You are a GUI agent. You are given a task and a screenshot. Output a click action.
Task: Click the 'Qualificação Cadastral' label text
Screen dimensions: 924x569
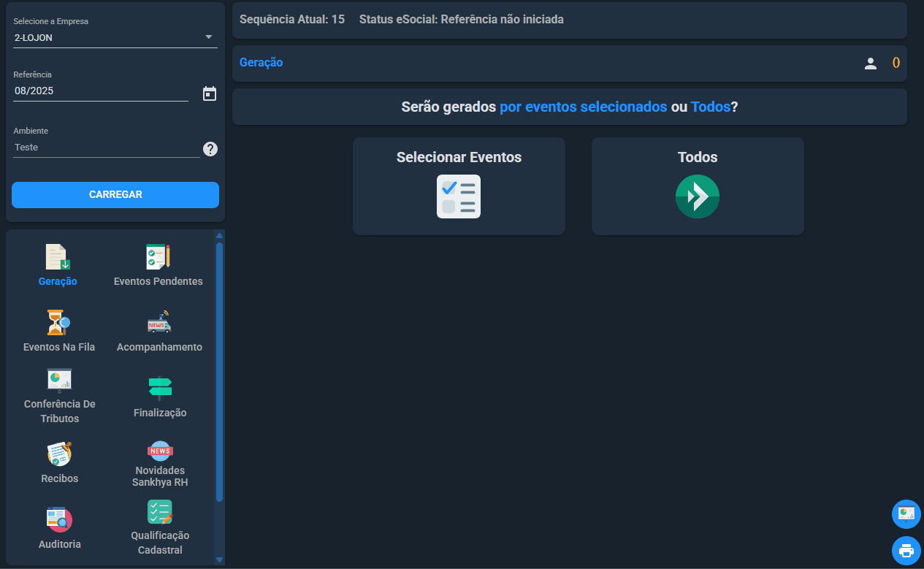pos(160,543)
